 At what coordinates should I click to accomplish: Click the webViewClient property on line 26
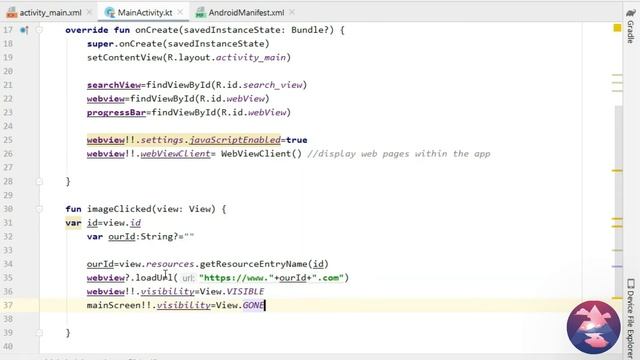pos(175,154)
